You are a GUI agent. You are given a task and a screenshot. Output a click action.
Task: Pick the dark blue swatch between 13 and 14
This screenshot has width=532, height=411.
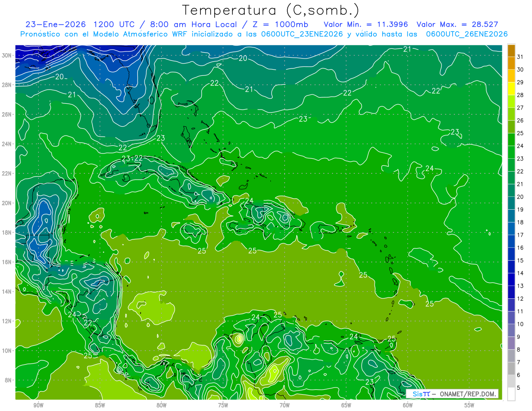click(511, 279)
